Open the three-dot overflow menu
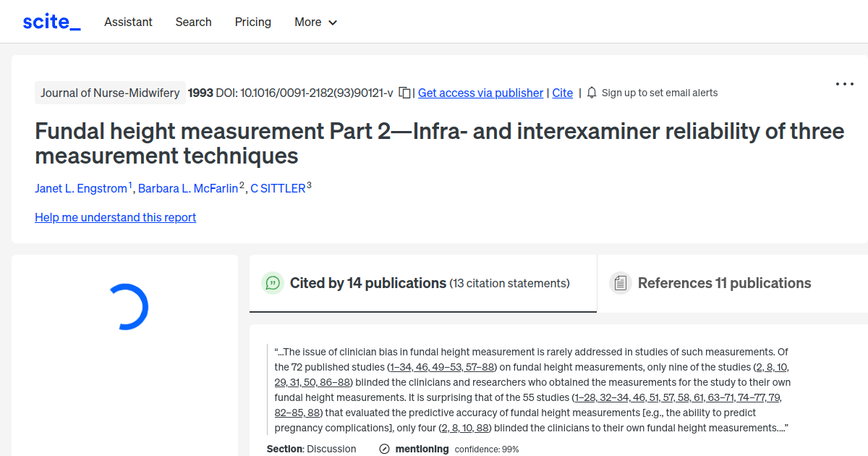The width and height of the screenshot is (868, 456). 844,84
